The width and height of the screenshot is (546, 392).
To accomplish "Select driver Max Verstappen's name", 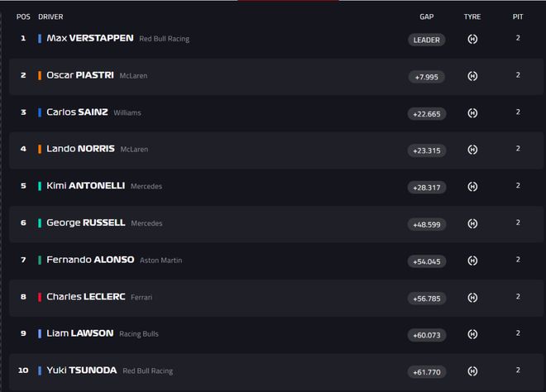I will pyautogui.click(x=89, y=38).
